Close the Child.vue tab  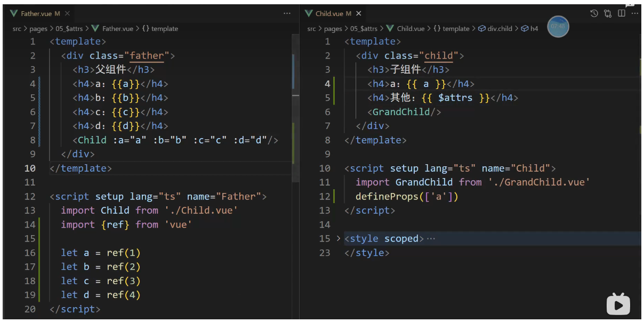coord(359,13)
